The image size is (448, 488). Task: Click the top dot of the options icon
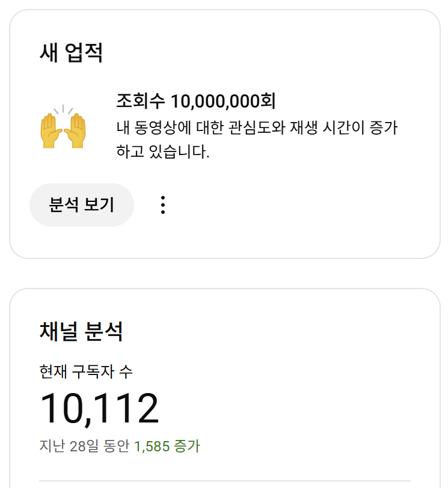(x=163, y=198)
